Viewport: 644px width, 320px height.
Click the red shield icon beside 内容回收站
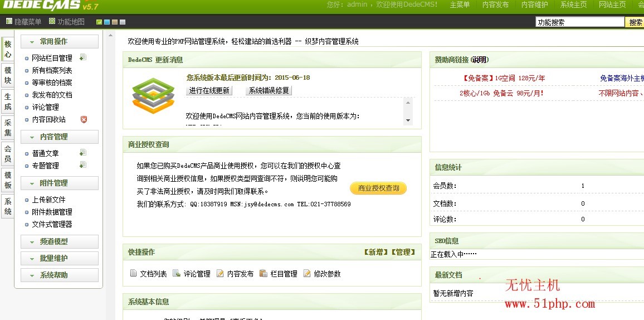84,119
